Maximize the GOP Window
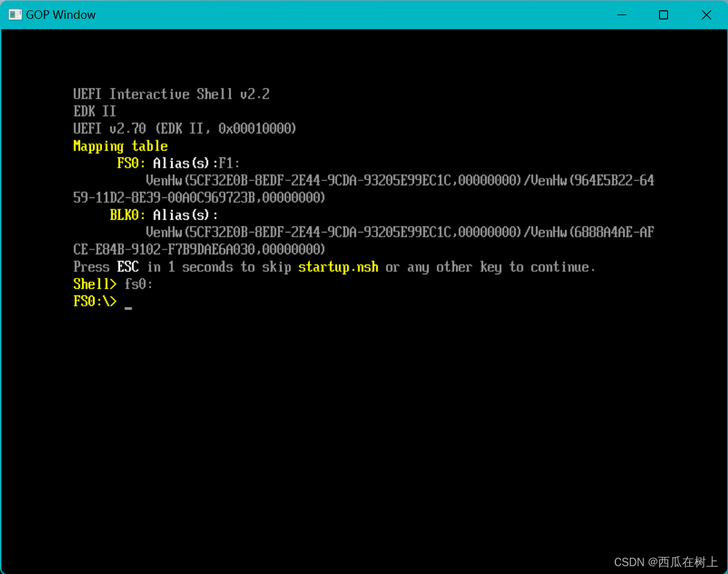728x574 pixels. click(x=663, y=15)
